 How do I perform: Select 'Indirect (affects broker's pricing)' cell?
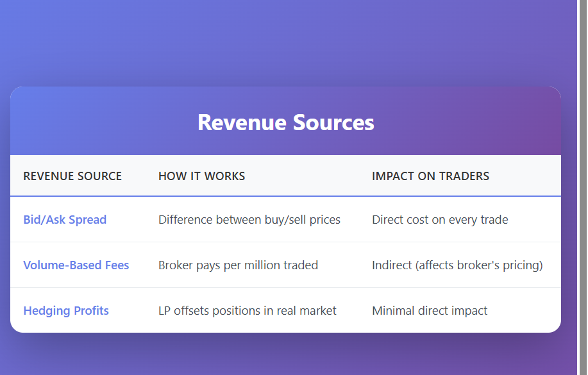(457, 265)
